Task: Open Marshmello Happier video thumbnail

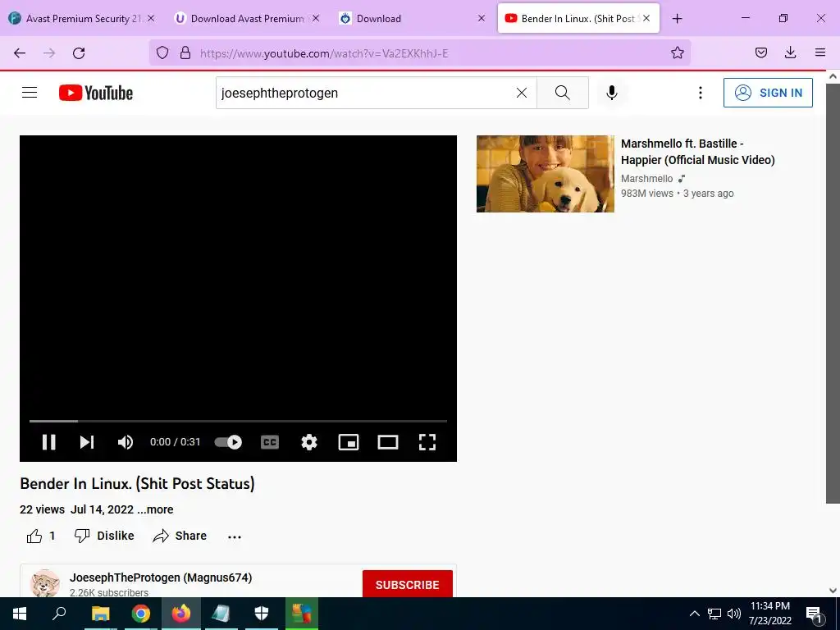Action: click(x=546, y=174)
